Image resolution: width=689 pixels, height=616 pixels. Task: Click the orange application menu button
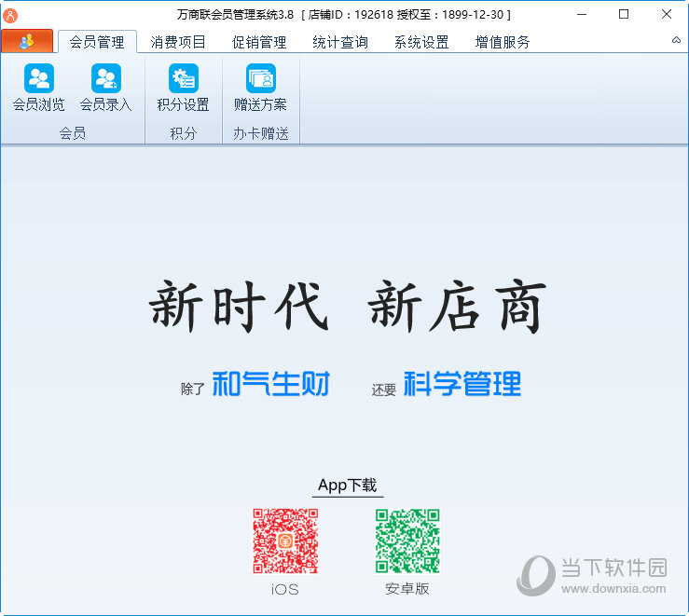tap(27, 41)
